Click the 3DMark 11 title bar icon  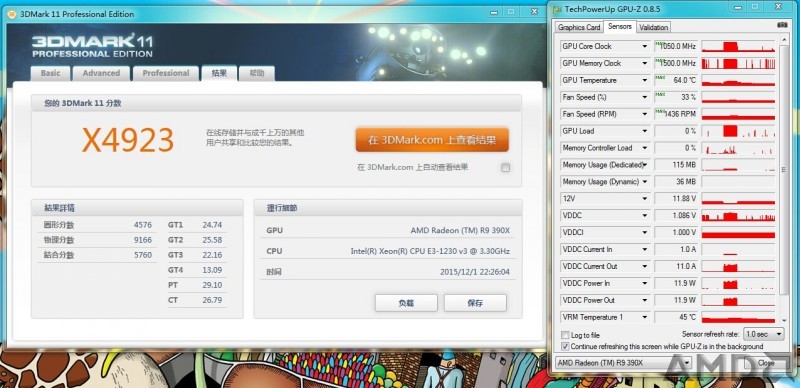(12, 14)
